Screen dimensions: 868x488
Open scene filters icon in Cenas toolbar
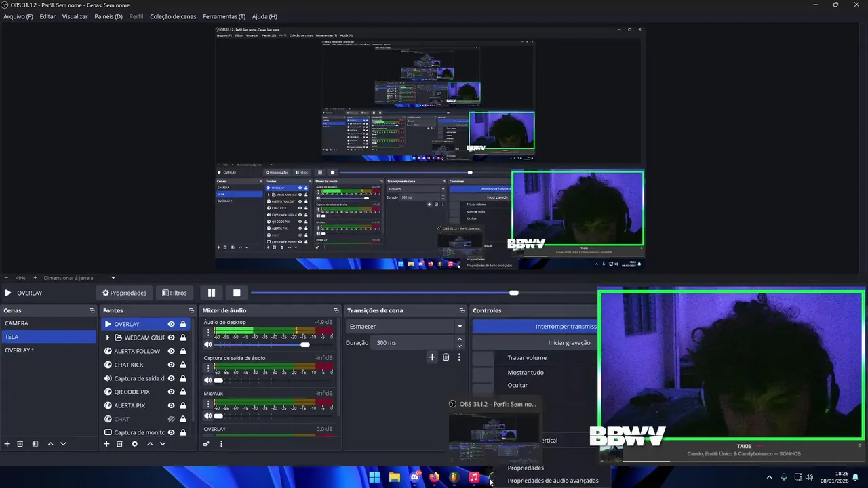35,444
